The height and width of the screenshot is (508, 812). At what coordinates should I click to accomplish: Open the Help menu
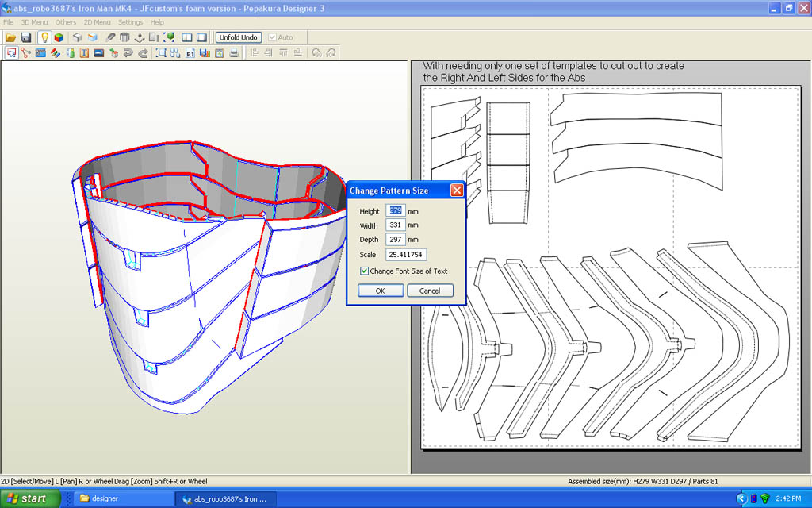pyautogui.click(x=157, y=22)
